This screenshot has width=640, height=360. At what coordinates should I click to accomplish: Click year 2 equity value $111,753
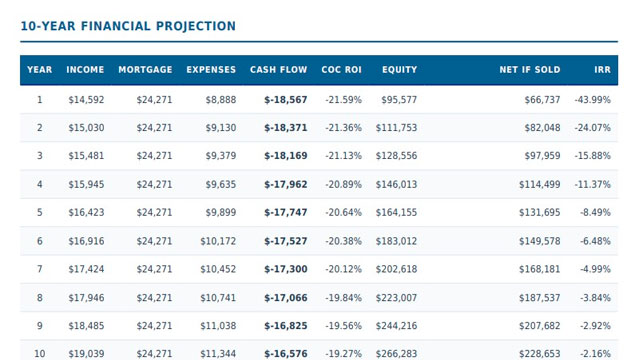pos(396,128)
